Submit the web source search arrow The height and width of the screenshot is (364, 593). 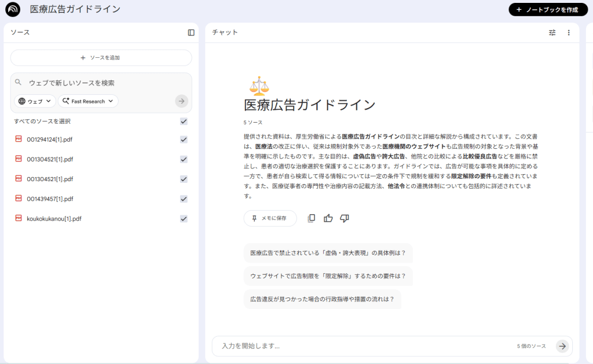(181, 101)
